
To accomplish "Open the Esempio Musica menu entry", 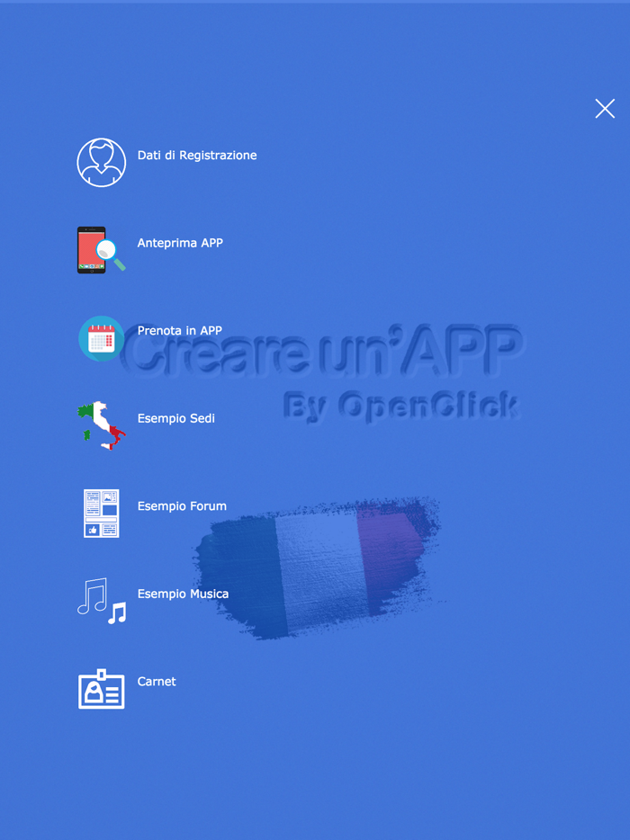I will tap(183, 594).
